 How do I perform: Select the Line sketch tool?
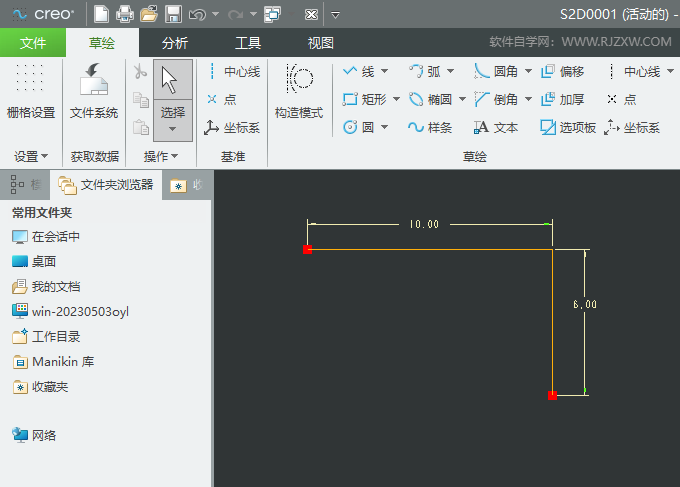(359, 72)
